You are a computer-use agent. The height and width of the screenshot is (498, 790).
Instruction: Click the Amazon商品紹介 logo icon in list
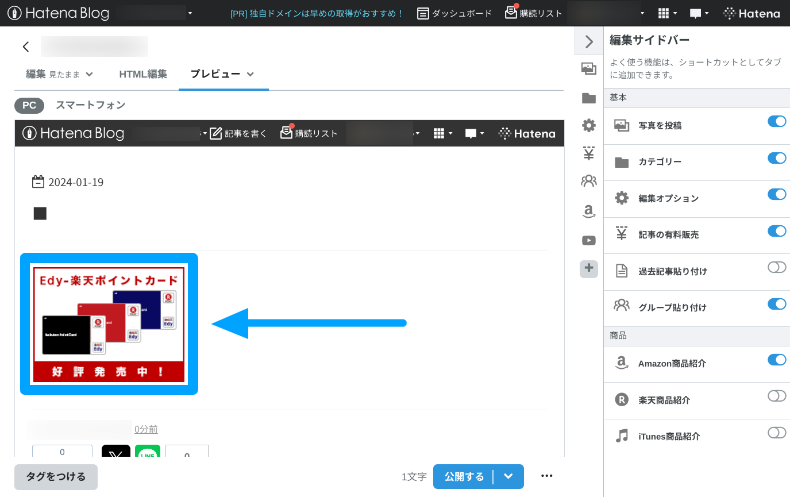point(622,363)
